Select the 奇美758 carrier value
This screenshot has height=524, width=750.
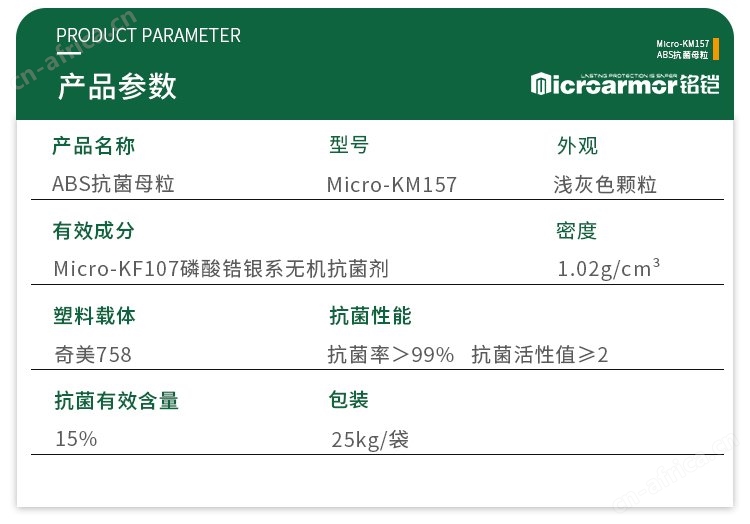coord(93,355)
